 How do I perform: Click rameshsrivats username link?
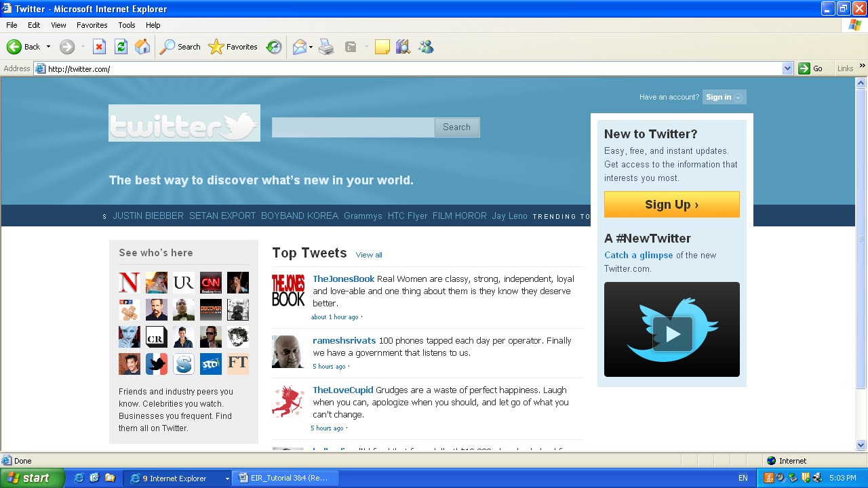tap(344, 341)
